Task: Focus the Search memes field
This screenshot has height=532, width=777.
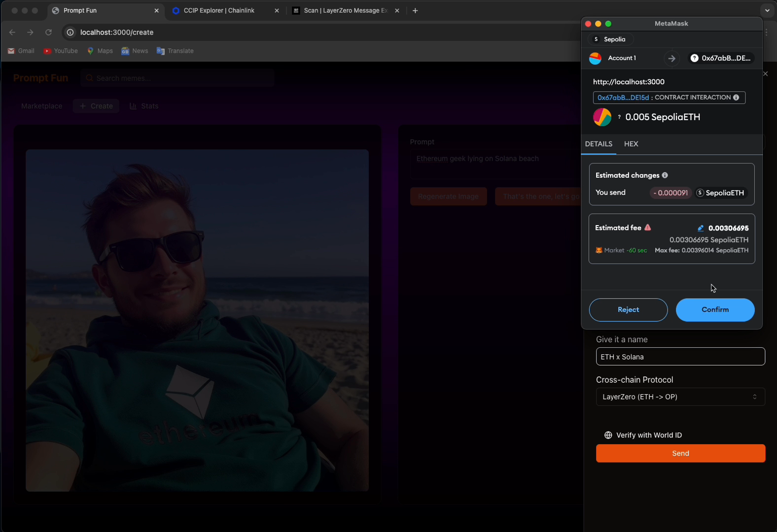Action: [177, 78]
